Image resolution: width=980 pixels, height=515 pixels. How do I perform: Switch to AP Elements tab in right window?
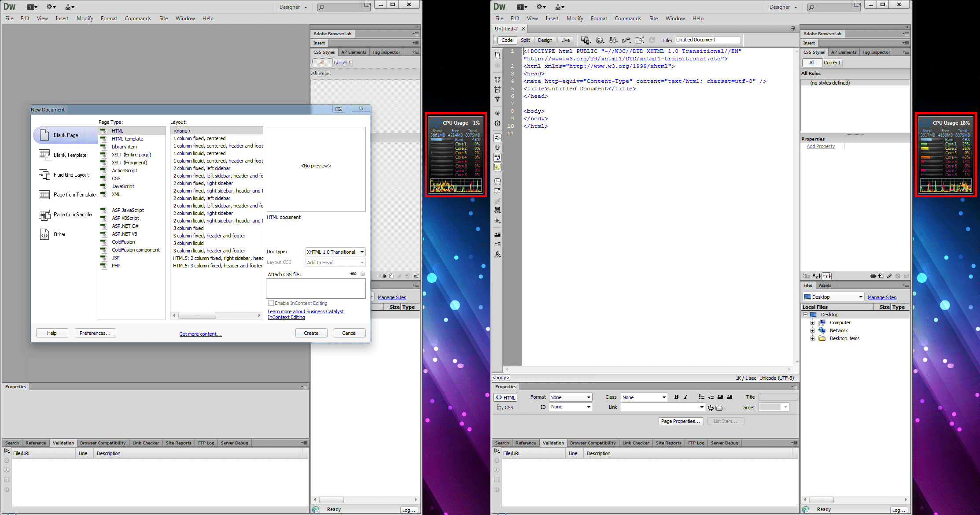(x=844, y=52)
